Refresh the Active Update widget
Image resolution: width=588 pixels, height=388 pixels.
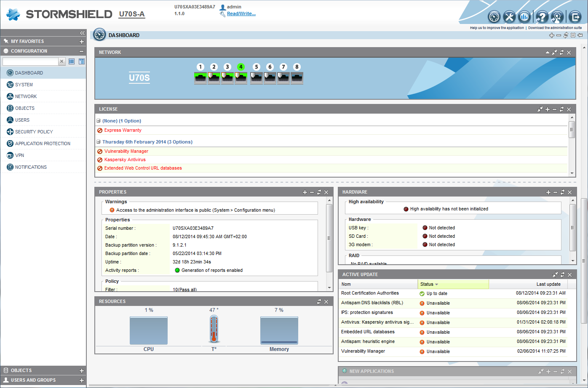[562, 275]
